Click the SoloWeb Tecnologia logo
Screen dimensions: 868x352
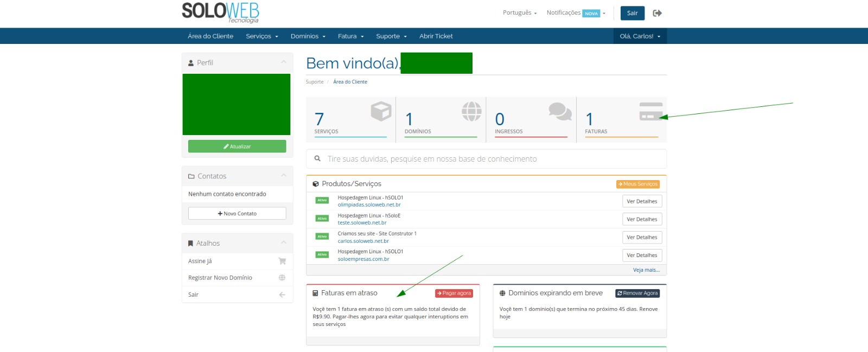[220, 12]
